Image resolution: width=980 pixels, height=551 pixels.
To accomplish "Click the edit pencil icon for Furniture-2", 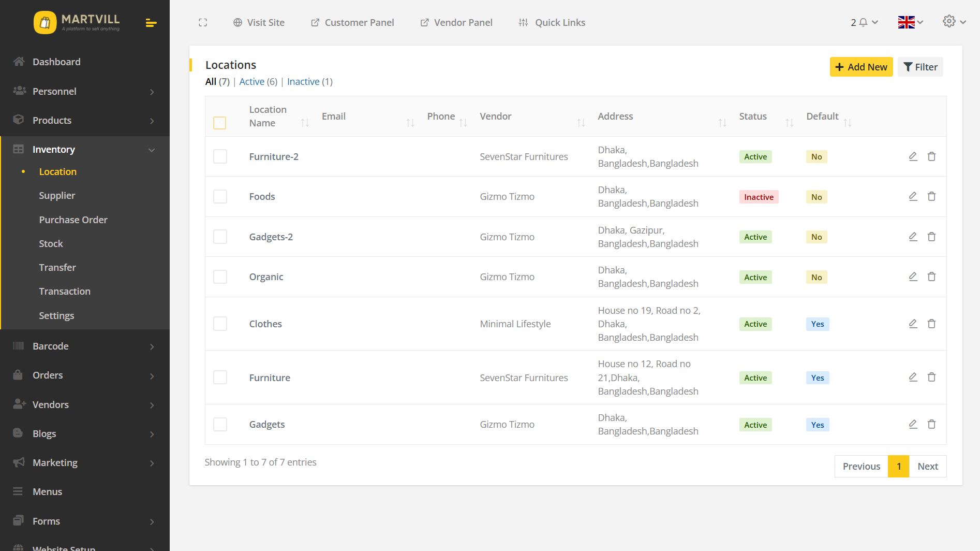I will point(913,156).
